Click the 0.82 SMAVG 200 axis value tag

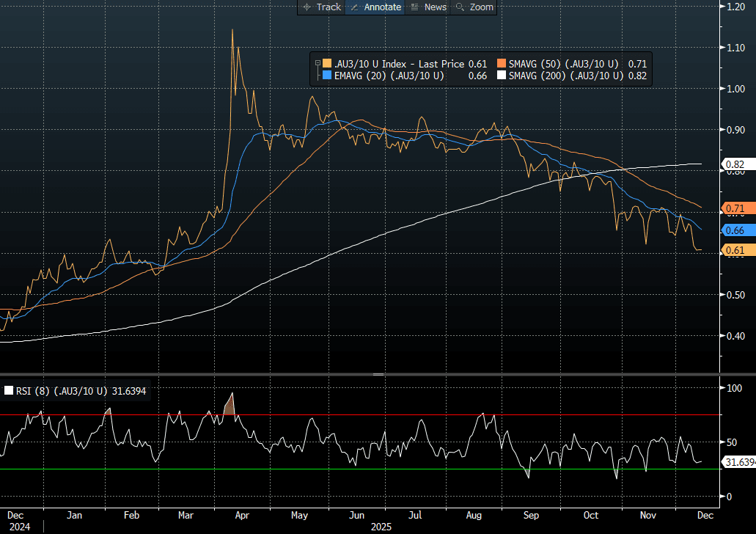point(735,164)
